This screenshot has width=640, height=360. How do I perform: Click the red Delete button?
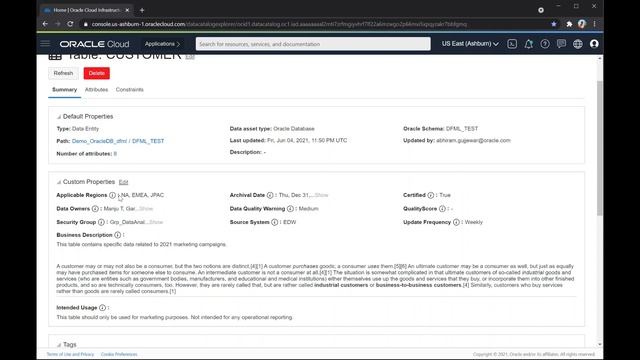pos(97,73)
